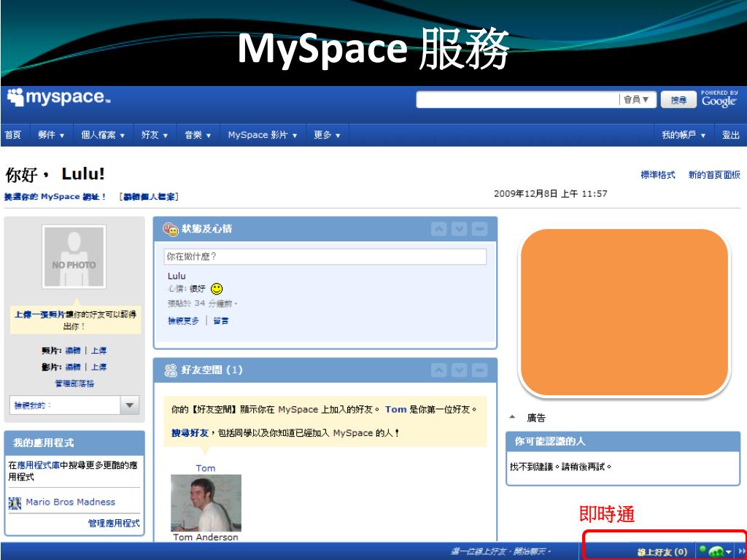Click 上傳 in the 照片 row
This screenshot has width=747, height=560.
tap(99, 351)
